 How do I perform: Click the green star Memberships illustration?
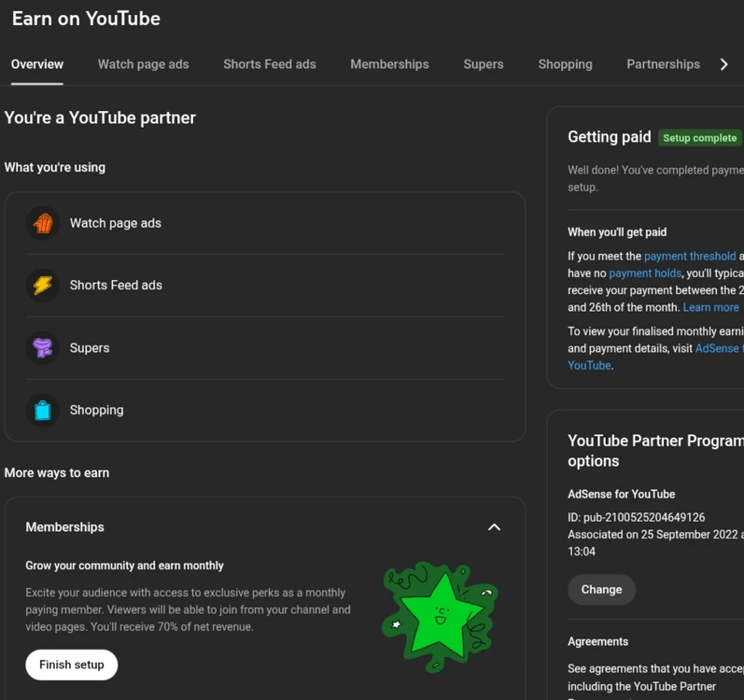pyautogui.click(x=440, y=617)
